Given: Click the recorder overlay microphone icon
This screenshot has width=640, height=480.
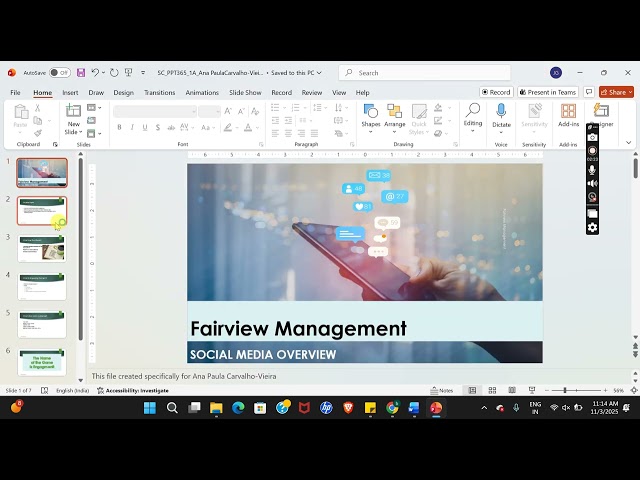Looking at the screenshot, I should pyautogui.click(x=592, y=170).
